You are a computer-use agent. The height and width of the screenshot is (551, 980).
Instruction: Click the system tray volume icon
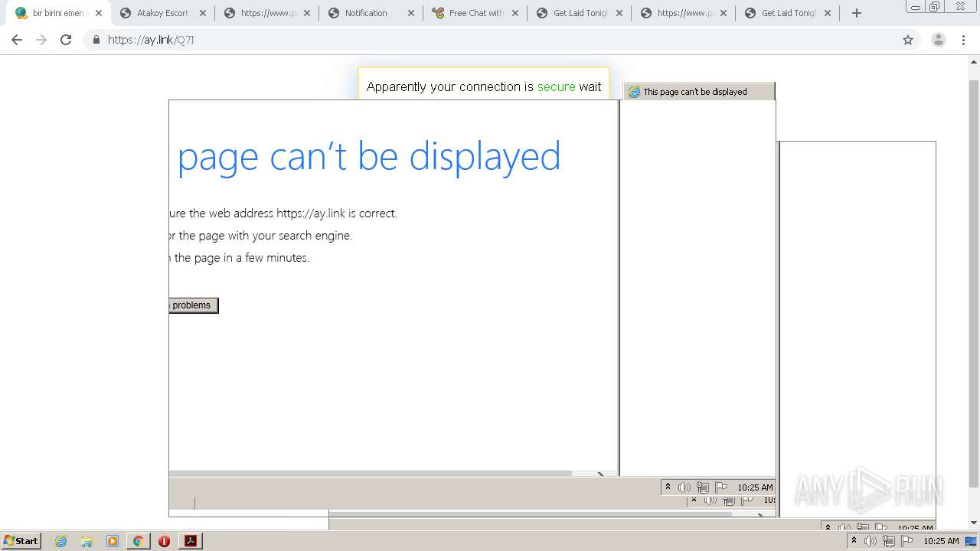pos(871,541)
